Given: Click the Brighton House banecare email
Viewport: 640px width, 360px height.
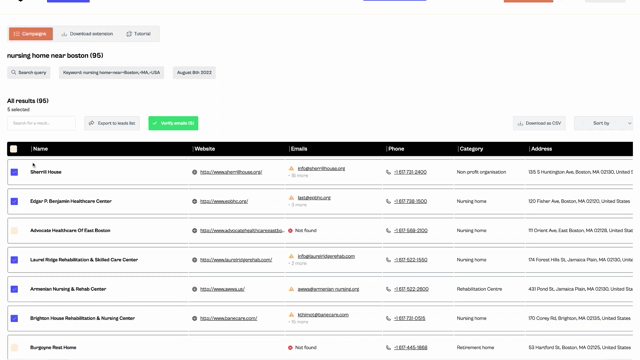Looking at the screenshot, I should (x=323, y=315).
